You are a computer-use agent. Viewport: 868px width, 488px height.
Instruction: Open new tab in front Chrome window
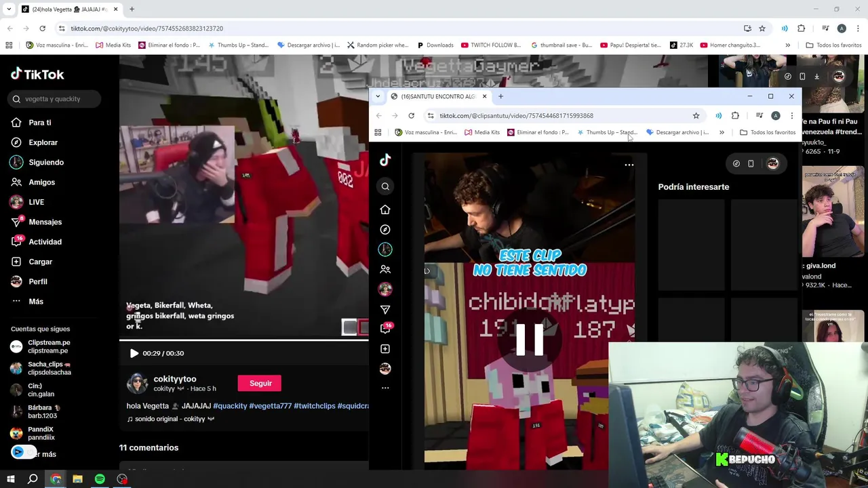coord(500,96)
